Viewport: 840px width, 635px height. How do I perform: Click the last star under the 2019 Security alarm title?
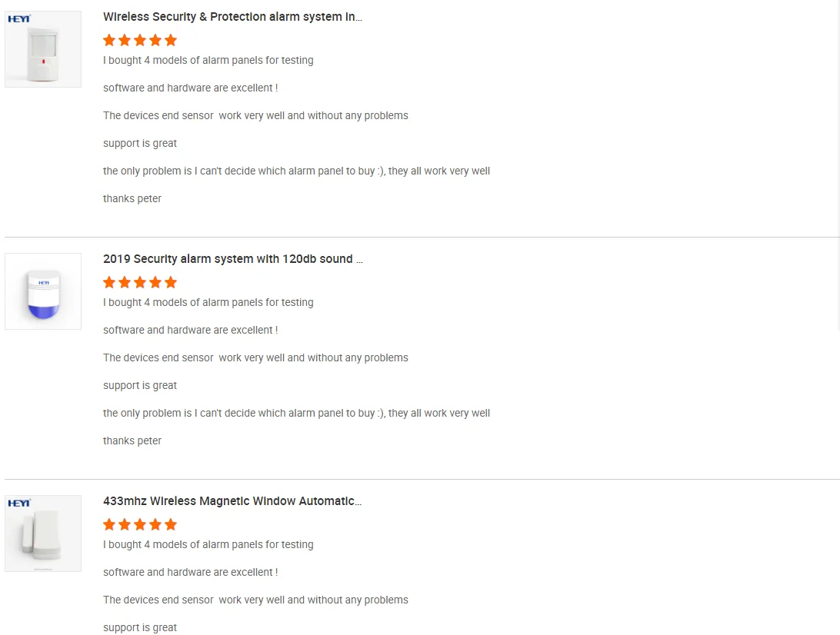tap(171, 282)
